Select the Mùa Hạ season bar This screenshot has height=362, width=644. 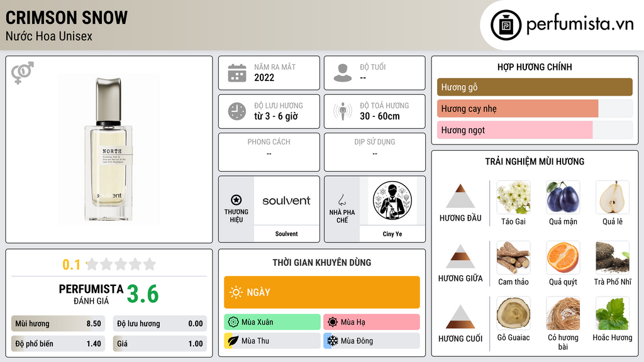pyautogui.click(x=372, y=322)
